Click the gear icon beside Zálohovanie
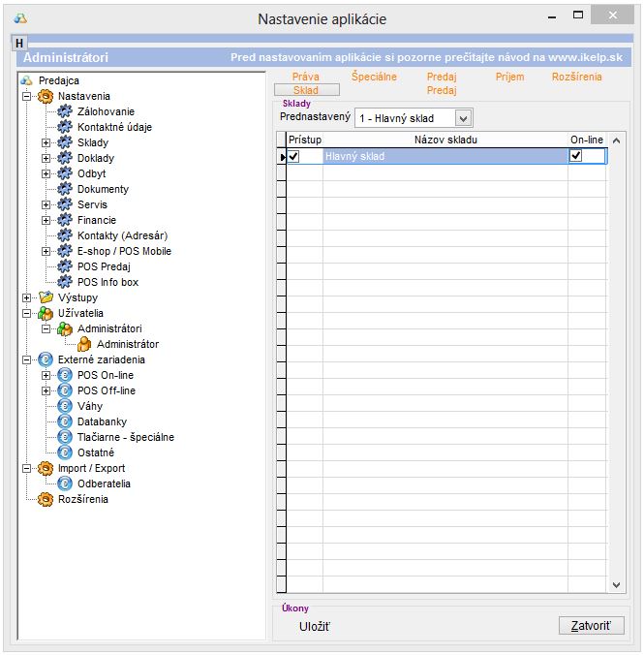644x655 pixels. pyautogui.click(x=65, y=111)
